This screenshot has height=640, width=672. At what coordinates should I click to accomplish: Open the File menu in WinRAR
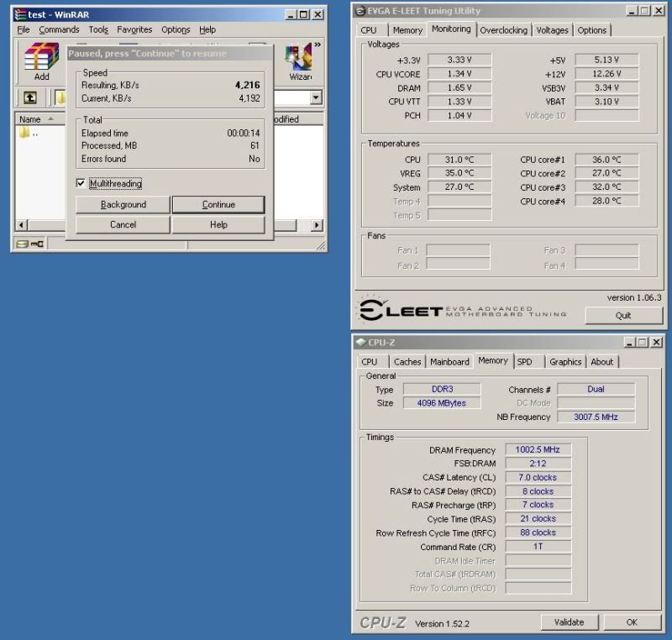coord(24,29)
